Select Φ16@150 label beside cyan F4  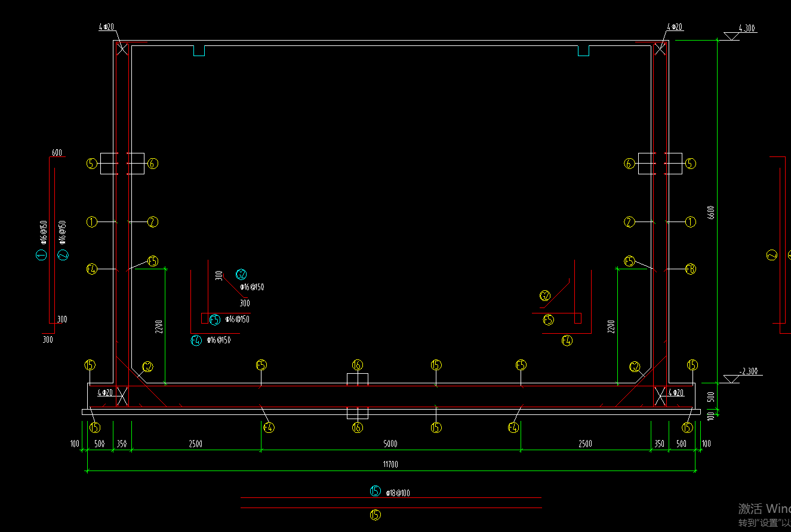[218, 340]
